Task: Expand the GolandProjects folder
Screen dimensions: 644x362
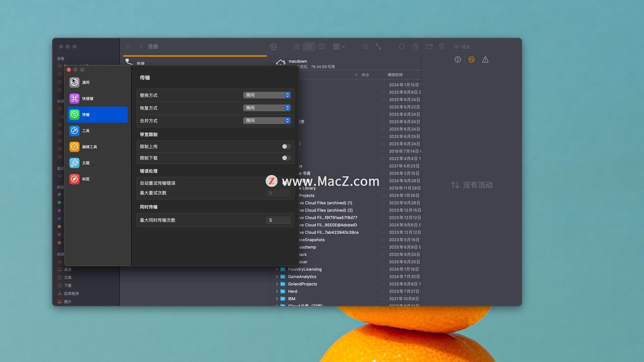Action: (x=277, y=284)
